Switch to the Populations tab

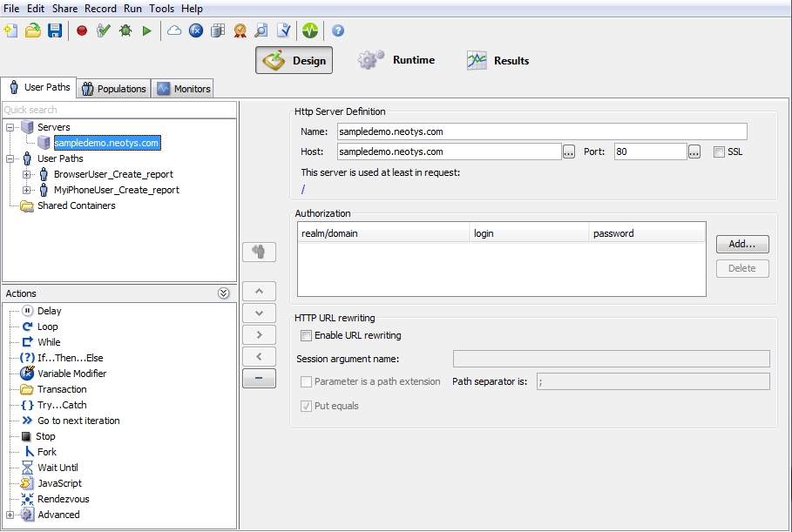[114, 89]
